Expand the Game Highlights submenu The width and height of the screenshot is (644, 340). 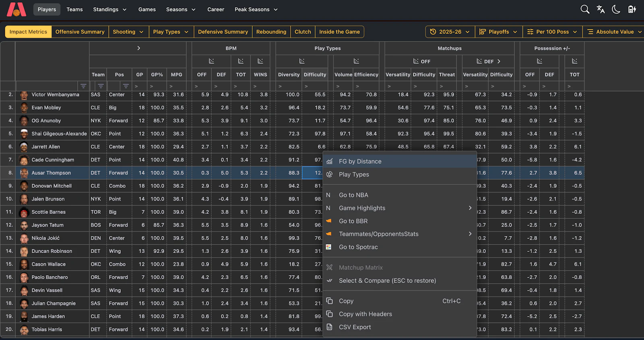(399, 208)
